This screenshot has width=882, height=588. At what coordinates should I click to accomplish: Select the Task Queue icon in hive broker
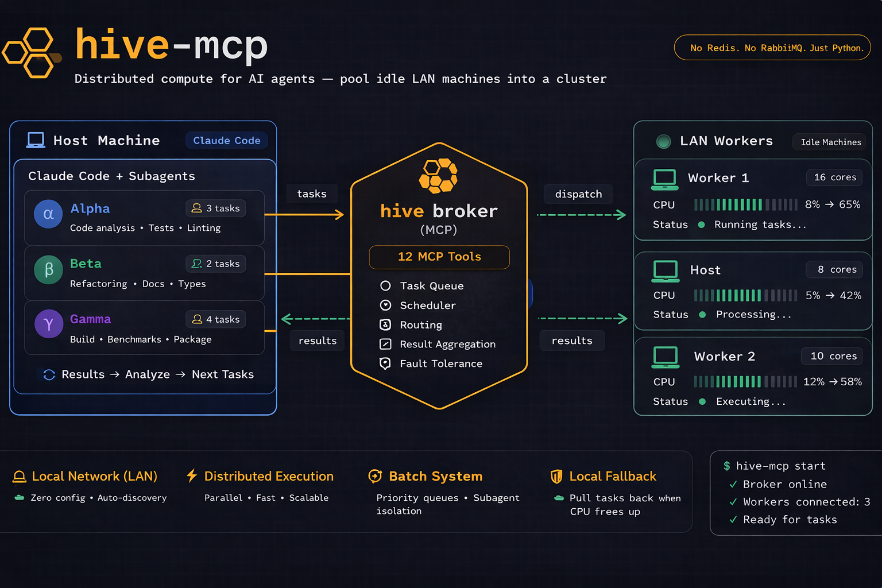click(x=385, y=285)
